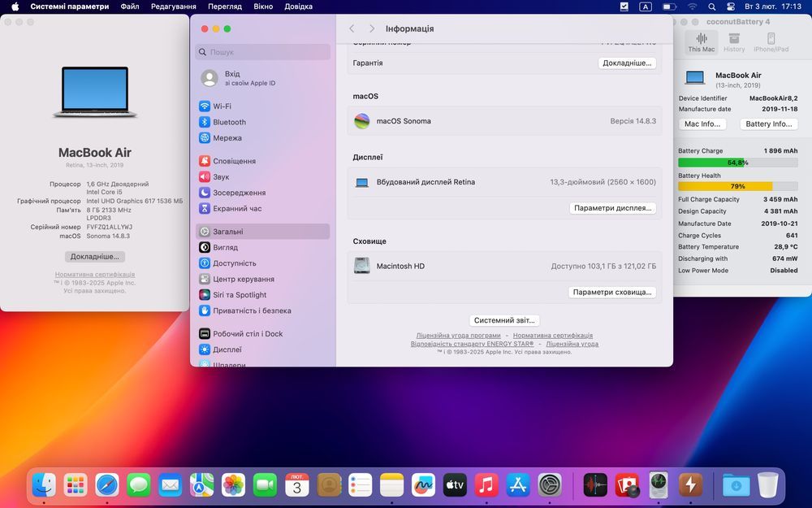This screenshot has height=508, width=812.
Task: Click System Settings gear in the Dock
Action: 550,486
